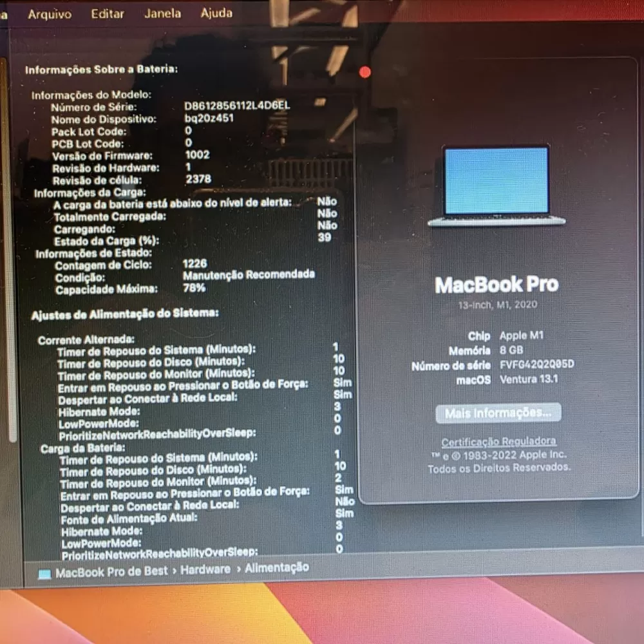Open the Editar menu
644x644 pixels.
[x=108, y=14]
